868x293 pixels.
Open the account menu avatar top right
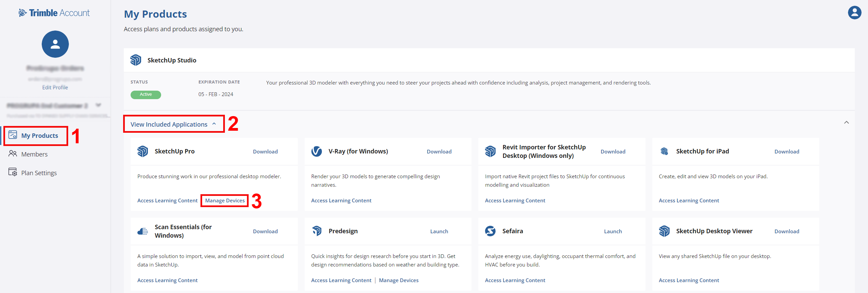[854, 13]
